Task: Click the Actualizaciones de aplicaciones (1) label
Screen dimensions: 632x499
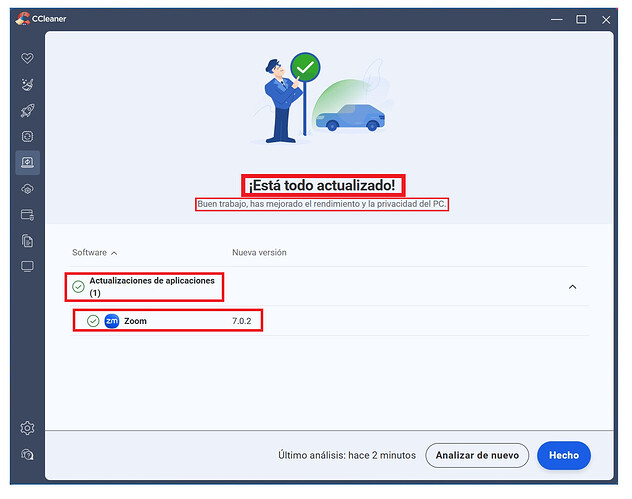Action: coord(152,287)
